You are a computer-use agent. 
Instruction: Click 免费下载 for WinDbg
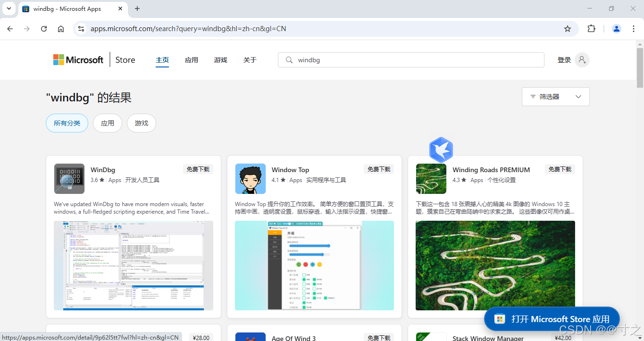click(x=198, y=169)
